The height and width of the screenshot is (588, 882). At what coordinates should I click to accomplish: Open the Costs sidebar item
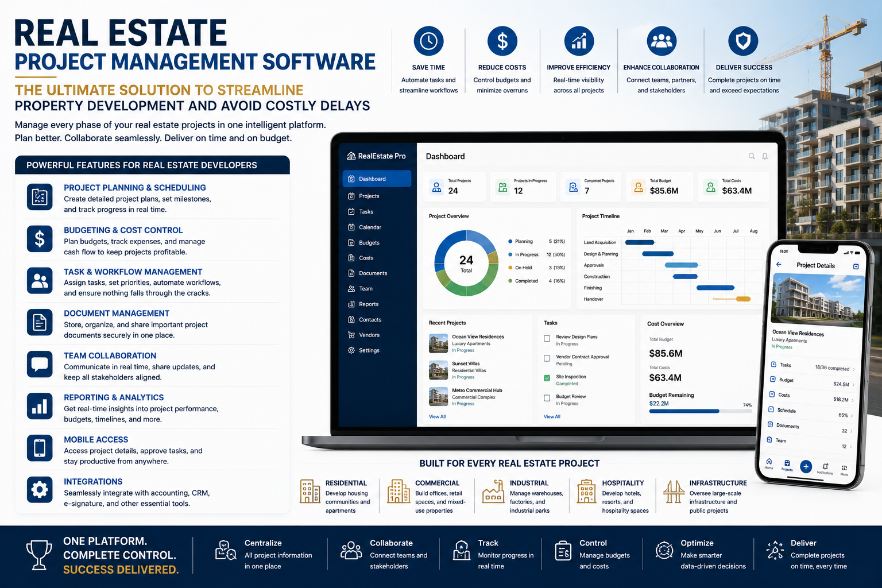point(361,258)
